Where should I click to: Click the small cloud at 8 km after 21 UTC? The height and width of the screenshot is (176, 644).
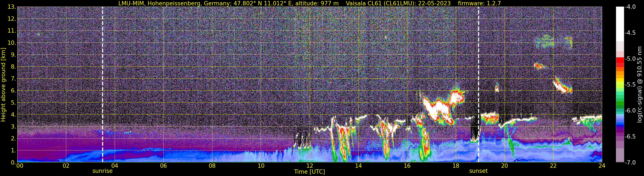539,66
